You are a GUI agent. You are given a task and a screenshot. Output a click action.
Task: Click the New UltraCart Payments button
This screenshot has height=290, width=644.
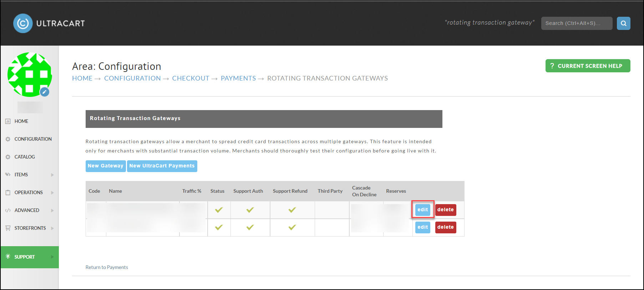pos(162,166)
